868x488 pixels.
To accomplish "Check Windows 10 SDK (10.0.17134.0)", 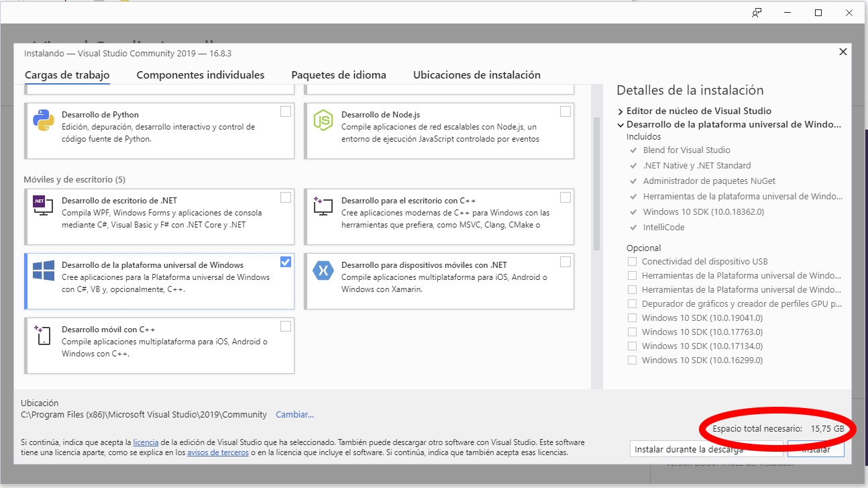I will 632,346.
